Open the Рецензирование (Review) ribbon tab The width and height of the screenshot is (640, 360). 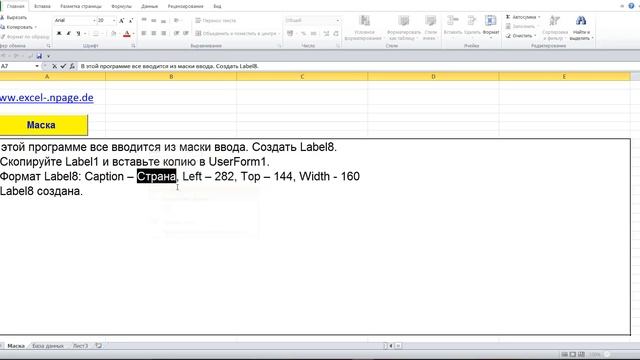click(x=185, y=6)
